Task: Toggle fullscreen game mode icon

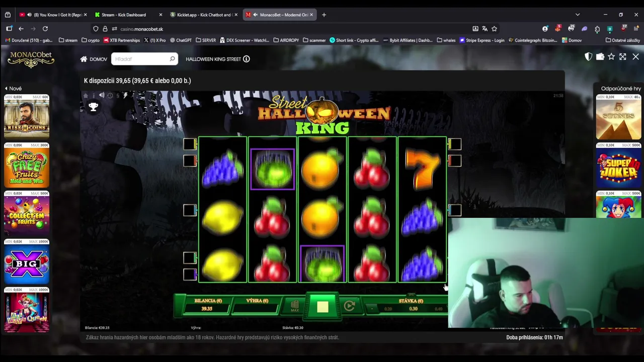Action: 623,57
